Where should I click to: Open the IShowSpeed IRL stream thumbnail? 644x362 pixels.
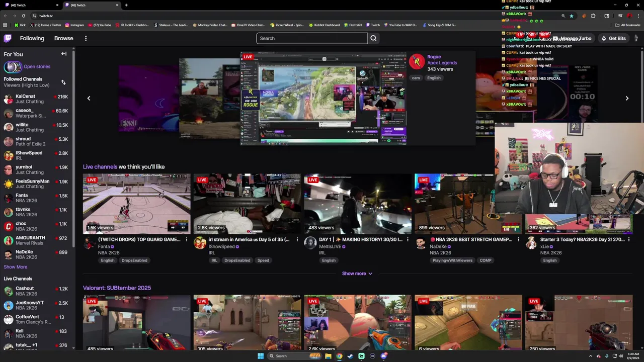(x=247, y=204)
